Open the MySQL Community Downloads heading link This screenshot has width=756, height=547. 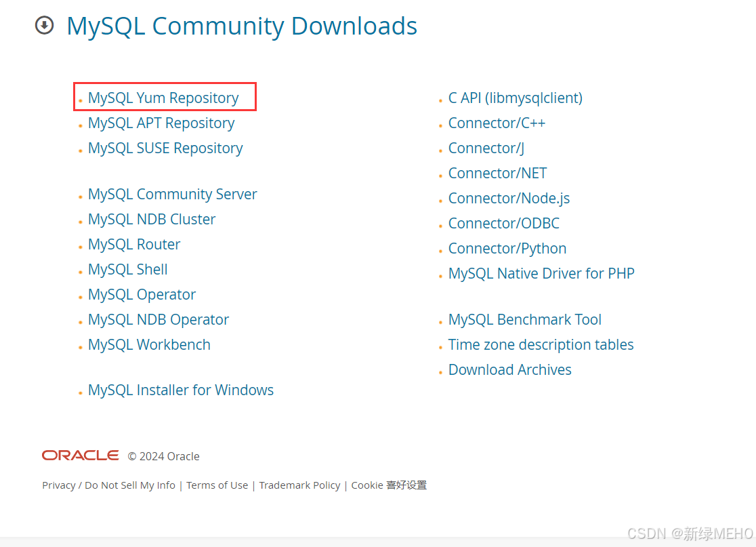pos(242,26)
